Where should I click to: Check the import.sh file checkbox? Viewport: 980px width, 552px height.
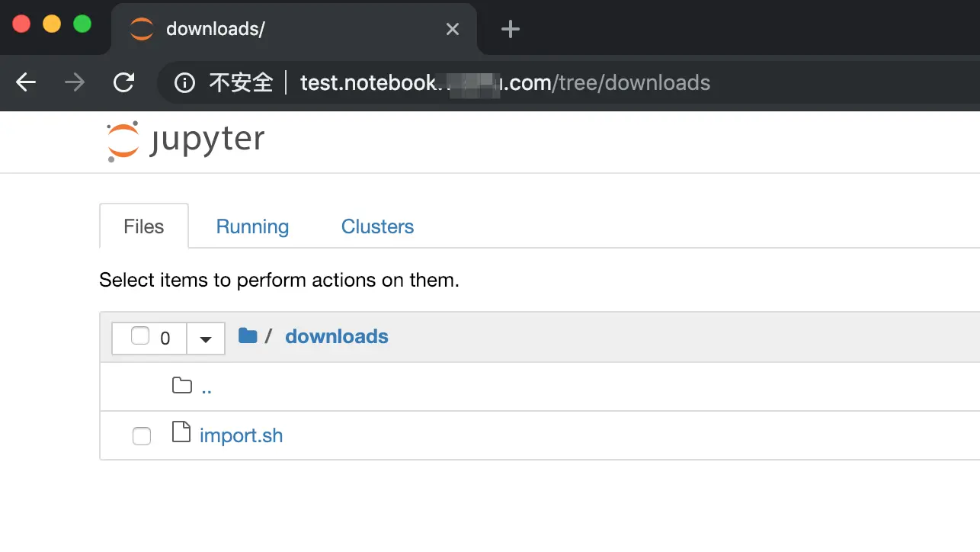click(x=142, y=436)
